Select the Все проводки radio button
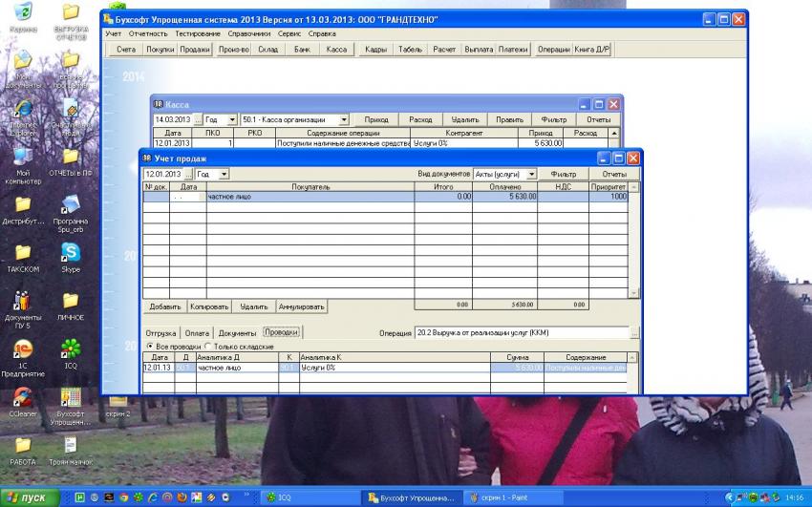812x507 pixels. point(149,346)
